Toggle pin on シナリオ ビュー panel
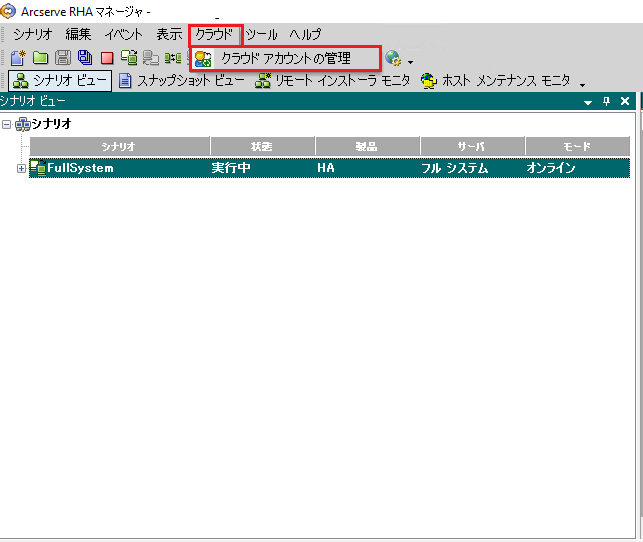The height and width of the screenshot is (542, 643). point(606,101)
